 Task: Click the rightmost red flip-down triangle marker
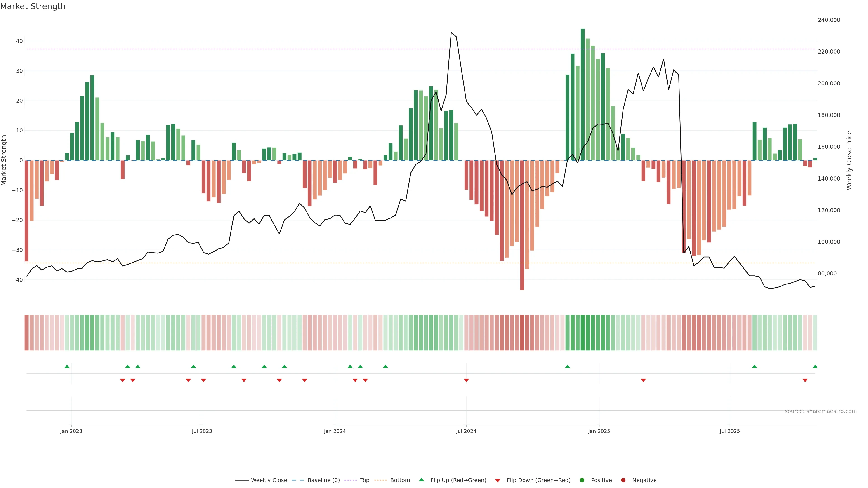click(x=805, y=380)
